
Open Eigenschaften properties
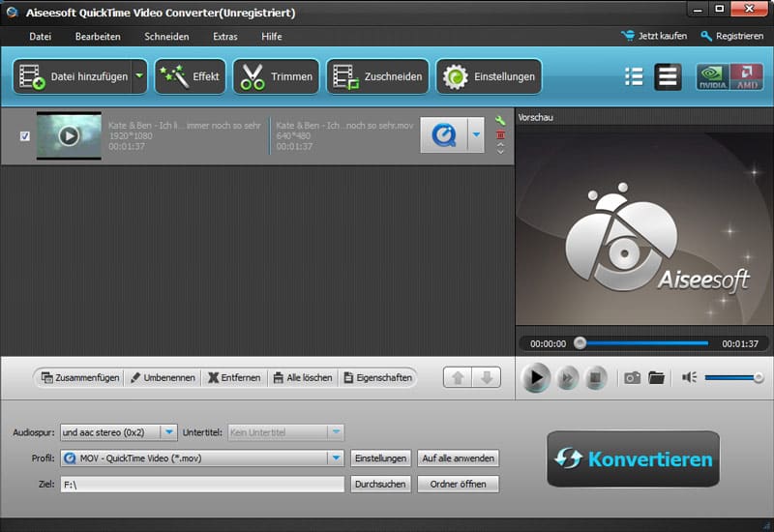click(x=377, y=377)
